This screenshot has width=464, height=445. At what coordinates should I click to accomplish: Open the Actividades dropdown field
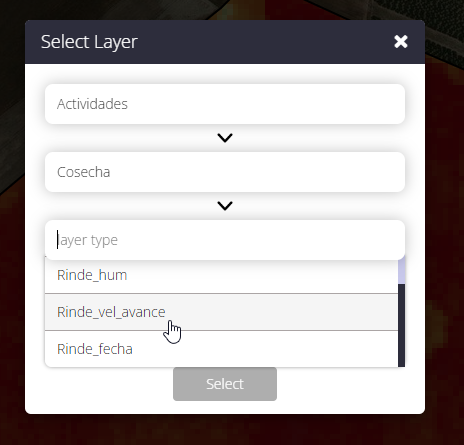225,104
